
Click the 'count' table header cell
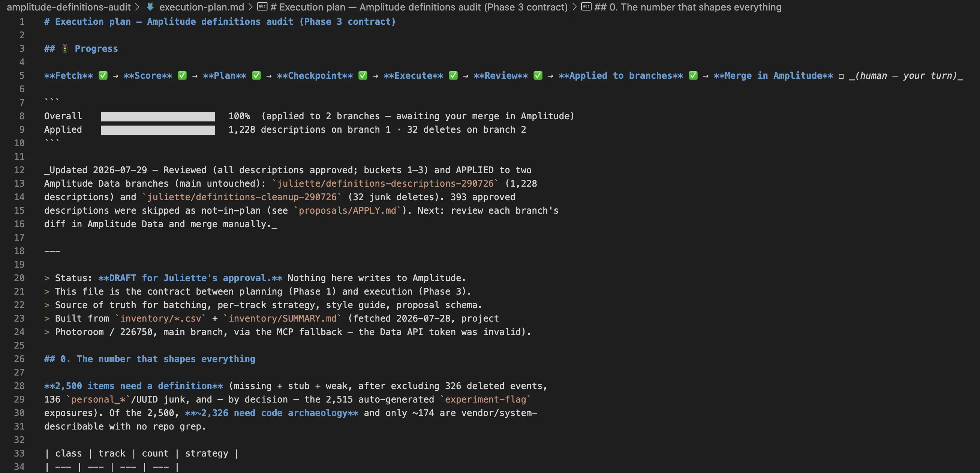155,453
